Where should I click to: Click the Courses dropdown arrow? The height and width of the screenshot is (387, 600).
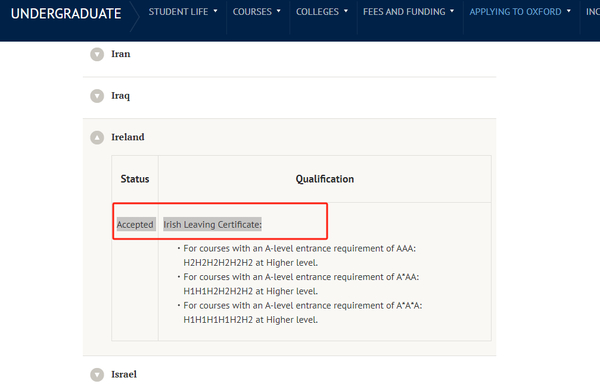279,11
